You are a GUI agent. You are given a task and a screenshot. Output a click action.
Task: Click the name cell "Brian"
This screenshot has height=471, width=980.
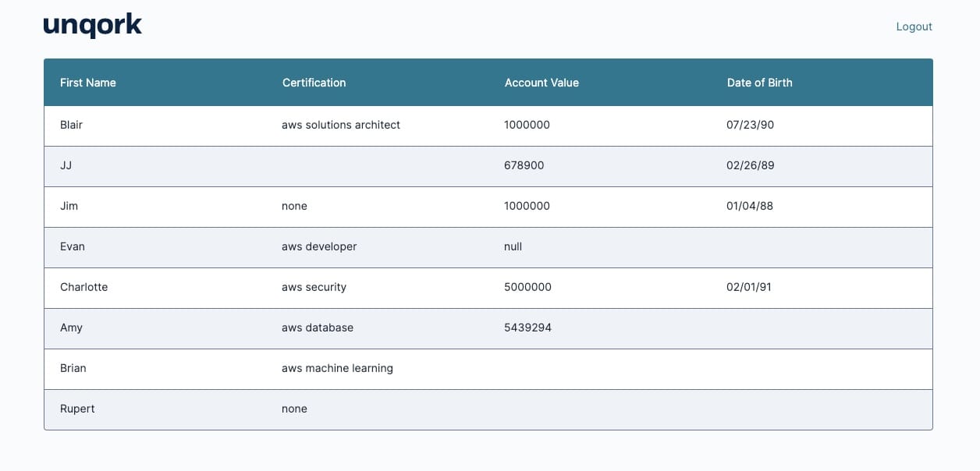(73, 368)
